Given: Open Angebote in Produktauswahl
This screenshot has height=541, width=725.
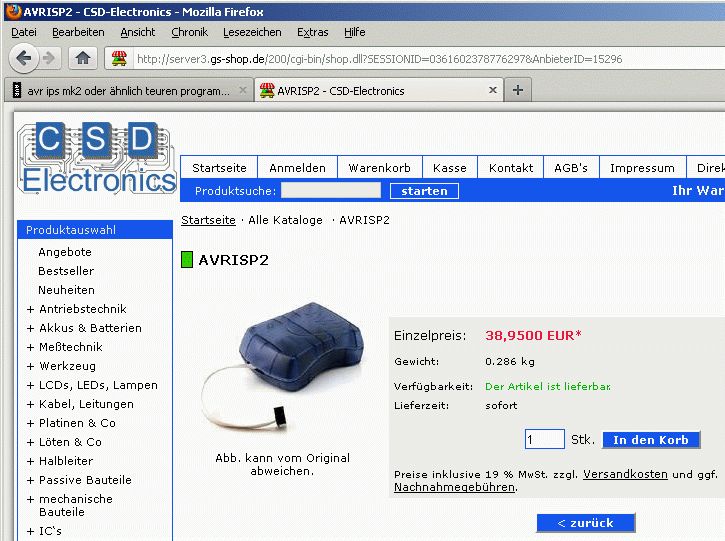Looking at the screenshot, I should (x=65, y=252).
